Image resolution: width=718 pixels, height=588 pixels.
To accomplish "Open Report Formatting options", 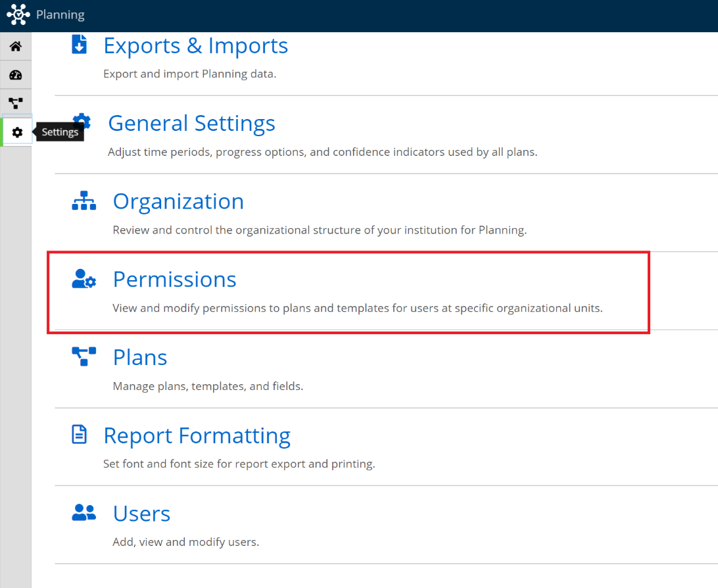I will (196, 435).
